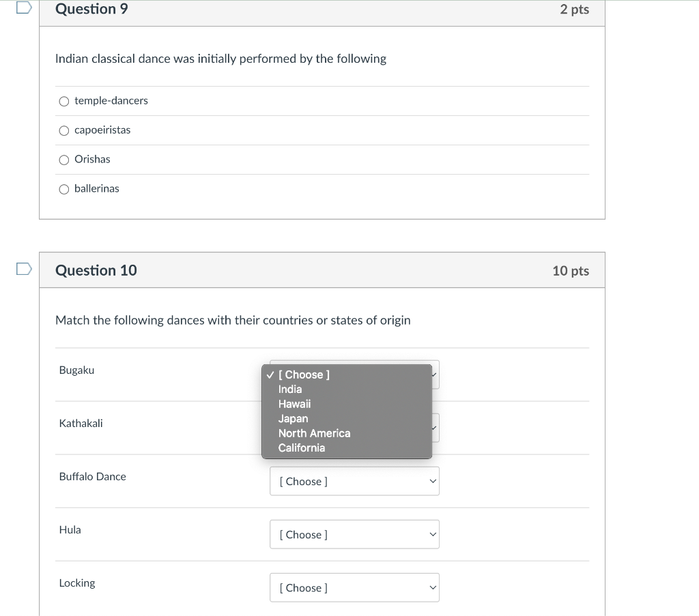Choose India from the open dropdown
The height and width of the screenshot is (616, 699).
(290, 389)
